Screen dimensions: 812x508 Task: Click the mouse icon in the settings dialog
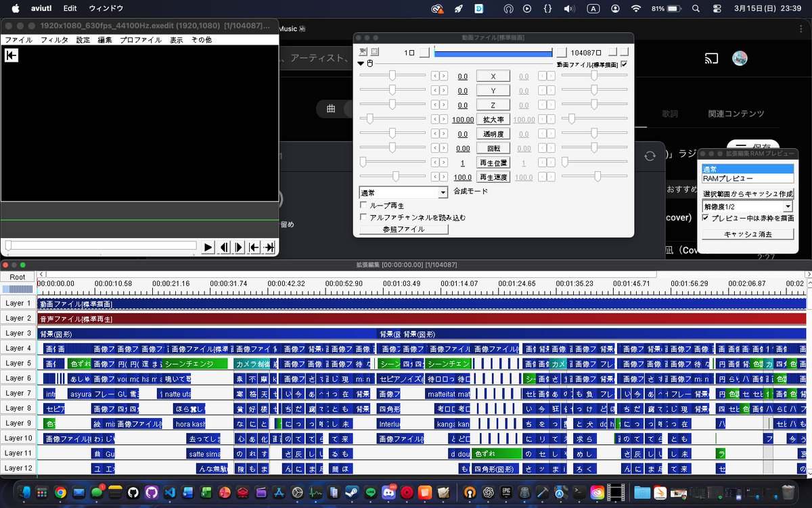[369, 64]
